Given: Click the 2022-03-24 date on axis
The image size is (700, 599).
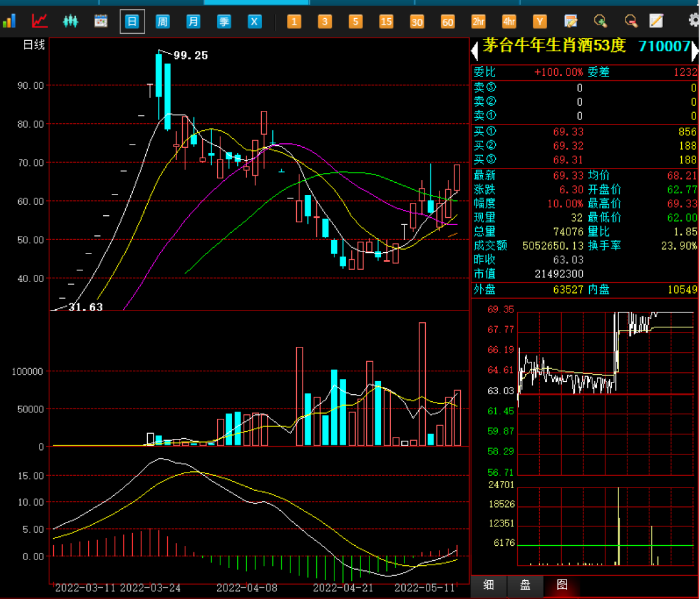Looking at the screenshot, I should pyautogui.click(x=151, y=588).
